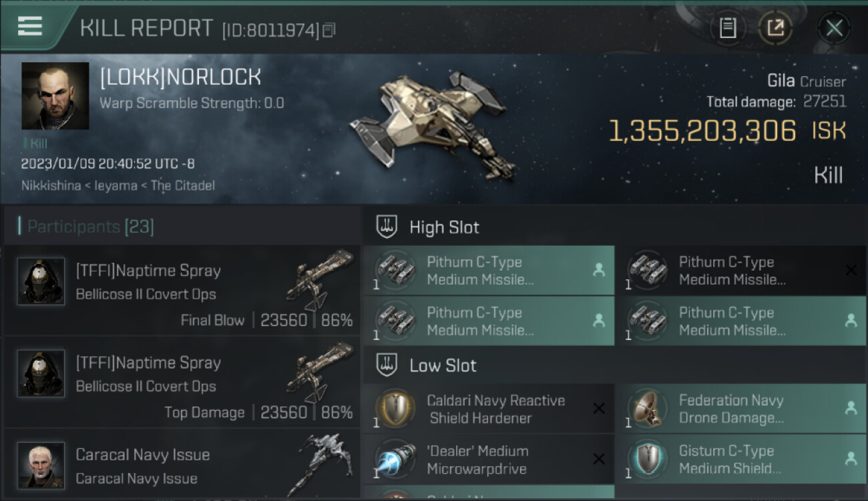Select the High Slot section icon
The image size is (868, 501).
tap(387, 226)
